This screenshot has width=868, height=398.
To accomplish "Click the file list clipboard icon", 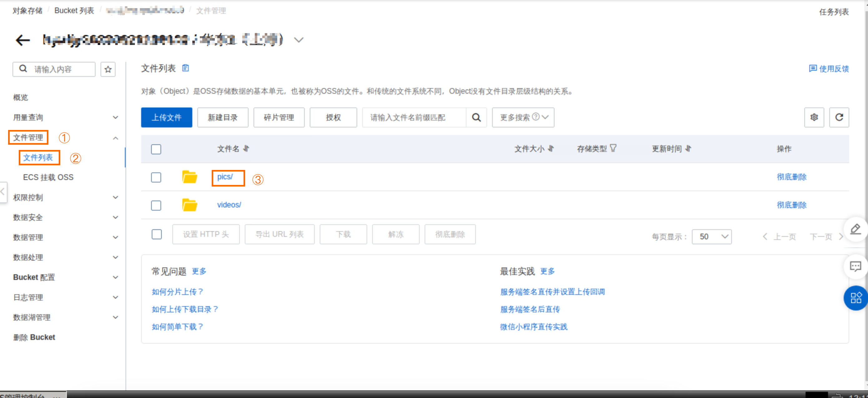I will coord(185,68).
